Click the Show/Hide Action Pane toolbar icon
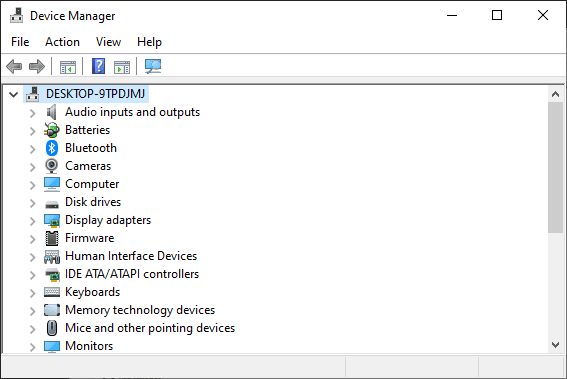Image resolution: width=567 pixels, height=379 pixels. 122,67
